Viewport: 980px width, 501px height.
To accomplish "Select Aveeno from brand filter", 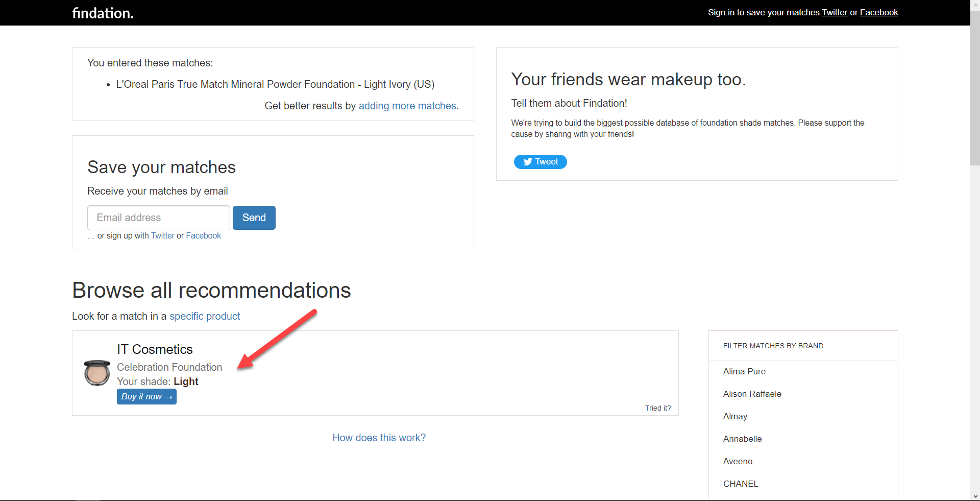I will click(x=738, y=461).
